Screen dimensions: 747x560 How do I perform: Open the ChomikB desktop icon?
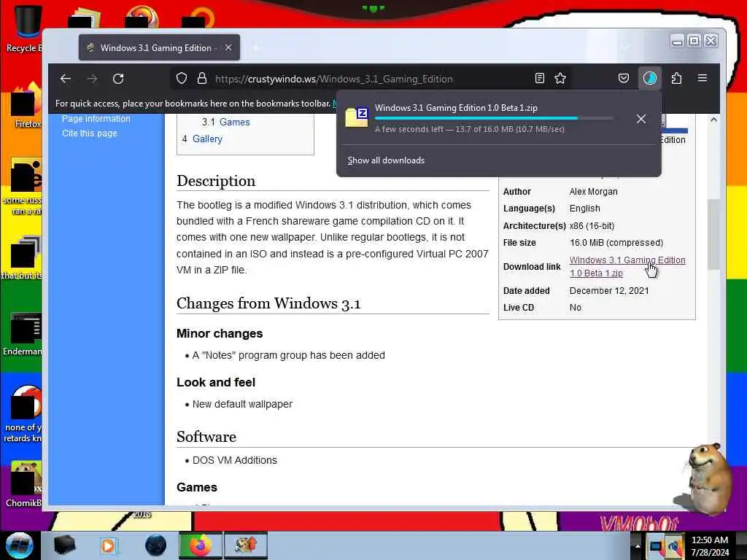24,484
